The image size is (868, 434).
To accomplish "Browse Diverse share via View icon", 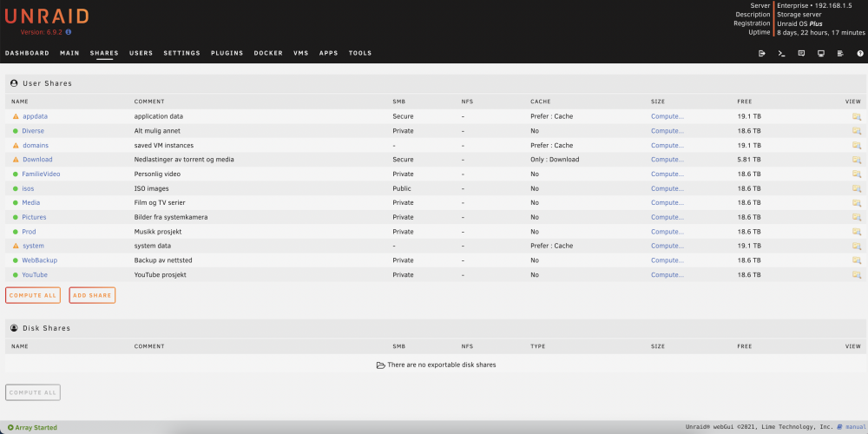I will click(857, 131).
